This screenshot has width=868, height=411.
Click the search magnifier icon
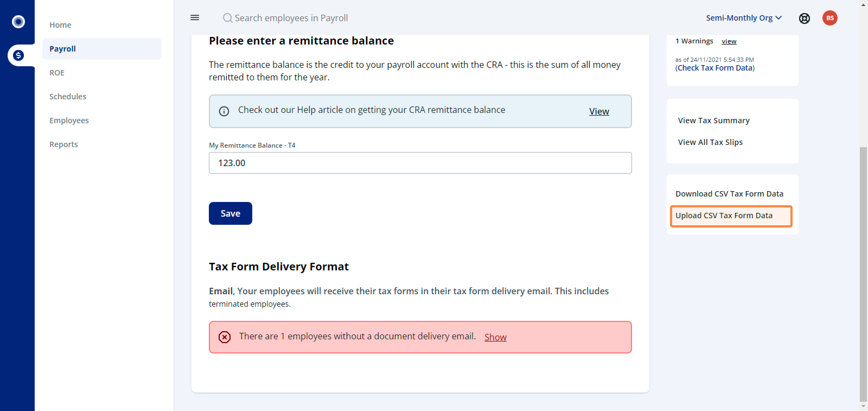pyautogui.click(x=228, y=18)
